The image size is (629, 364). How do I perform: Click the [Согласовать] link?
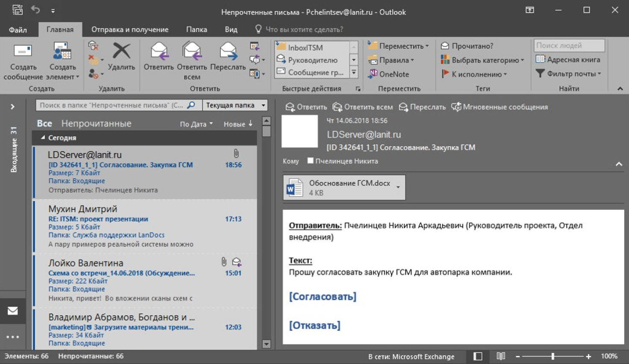tap(323, 296)
